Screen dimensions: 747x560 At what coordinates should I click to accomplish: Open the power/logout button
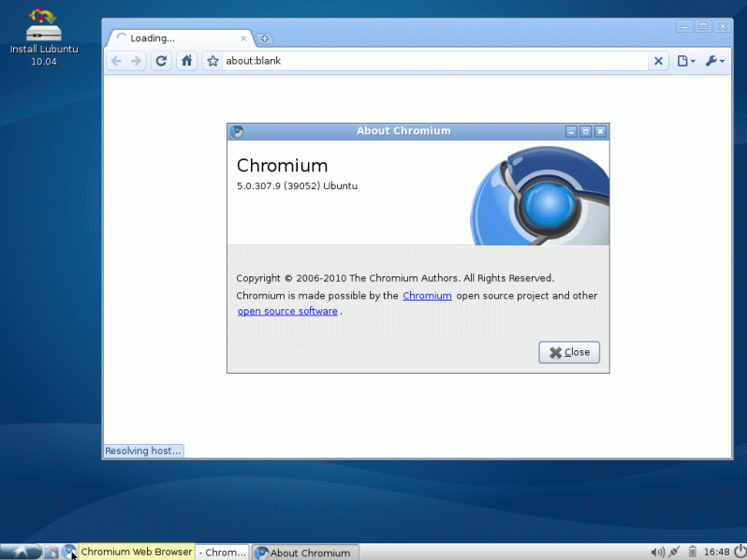click(x=740, y=552)
